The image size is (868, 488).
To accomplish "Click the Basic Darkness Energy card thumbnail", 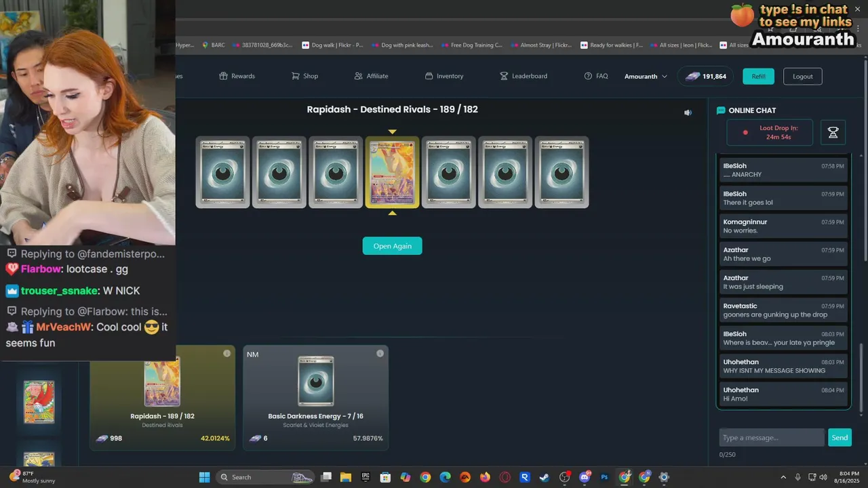I will click(316, 381).
